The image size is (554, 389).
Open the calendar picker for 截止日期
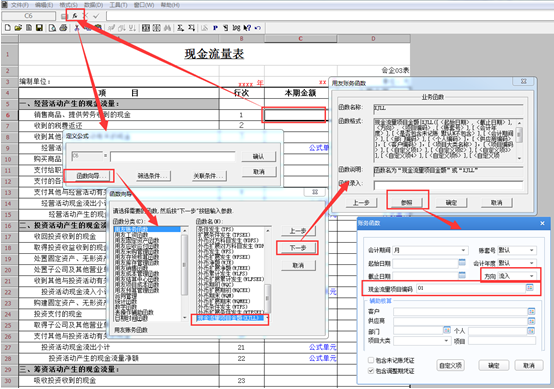462,275
